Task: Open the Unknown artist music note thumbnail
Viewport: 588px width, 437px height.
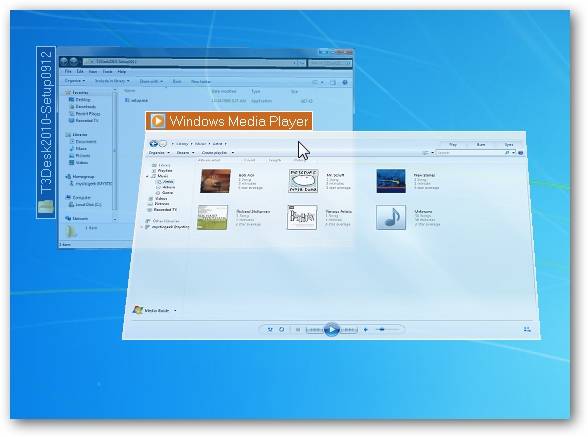Action: [391, 217]
